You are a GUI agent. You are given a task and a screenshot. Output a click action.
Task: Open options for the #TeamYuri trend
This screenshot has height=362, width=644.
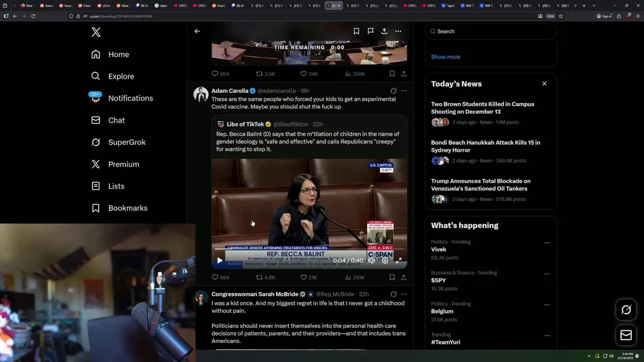coord(547,335)
